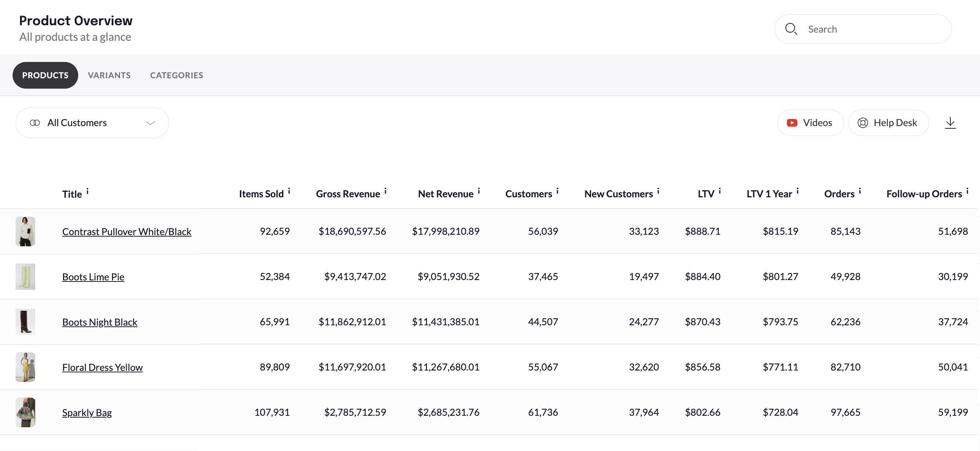Open Contrast Pullover White/Black product link
Image resolution: width=980 pixels, height=451 pixels.
click(x=127, y=231)
